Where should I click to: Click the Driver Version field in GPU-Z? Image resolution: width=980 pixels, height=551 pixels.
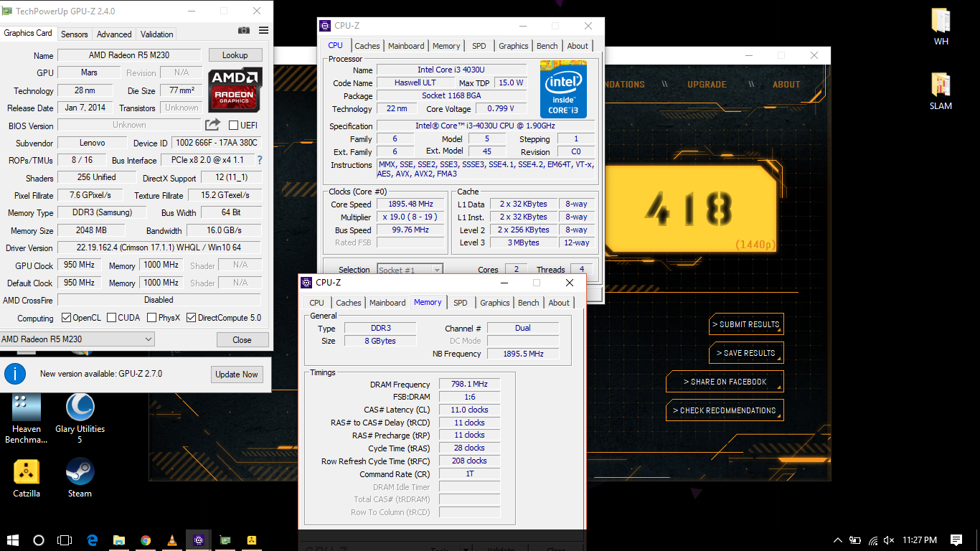click(x=160, y=248)
